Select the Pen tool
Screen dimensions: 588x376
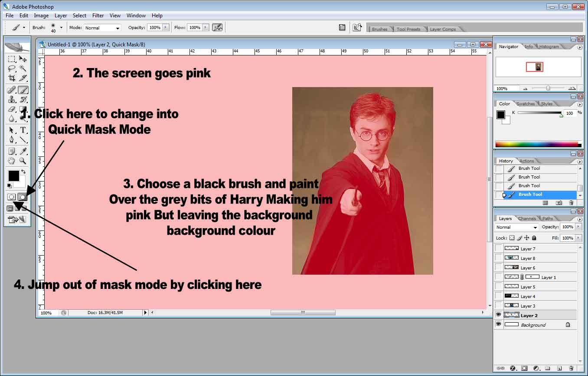(x=12, y=139)
